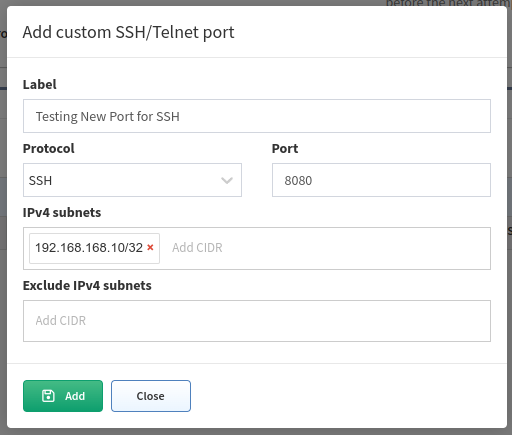Viewport: 512px width, 435px height.
Task: Click Add CIDR field in IPv4 subnets
Action: tap(197, 248)
